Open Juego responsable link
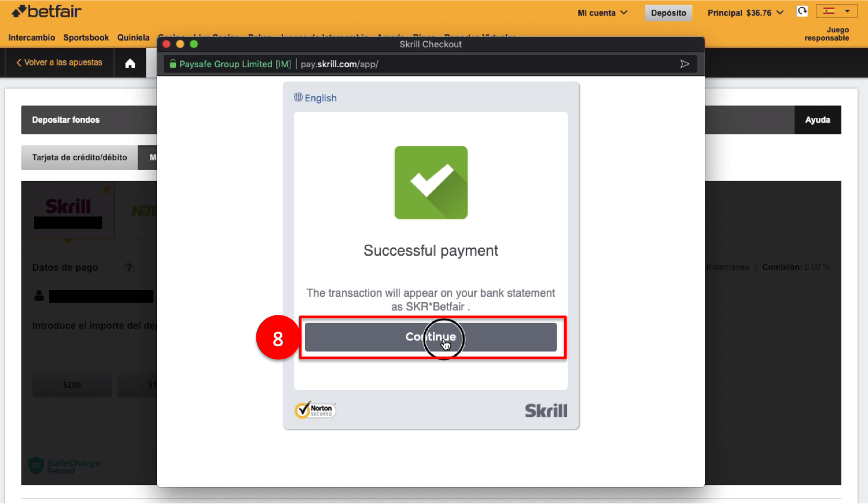The width and height of the screenshot is (868, 504). (826, 34)
